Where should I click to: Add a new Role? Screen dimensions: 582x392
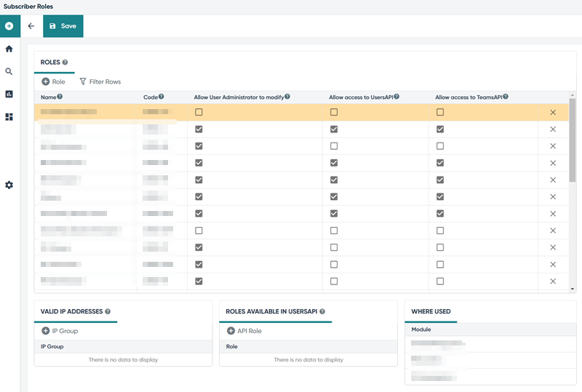click(x=53, y=81)
